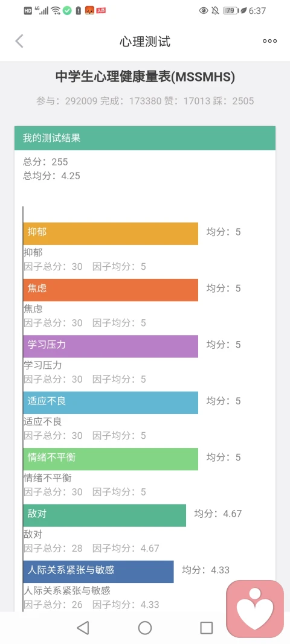Tap the Android back navigation triangle

(83, 628)
